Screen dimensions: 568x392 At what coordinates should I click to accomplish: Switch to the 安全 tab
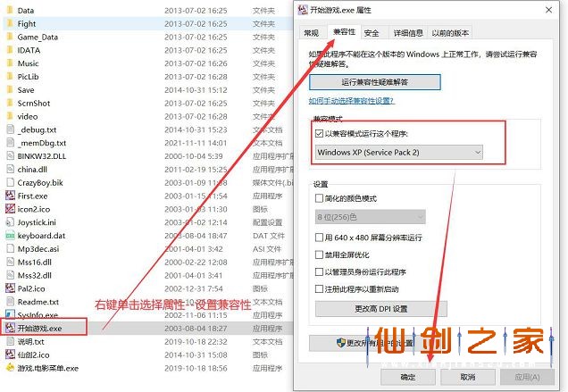(372, 33)
